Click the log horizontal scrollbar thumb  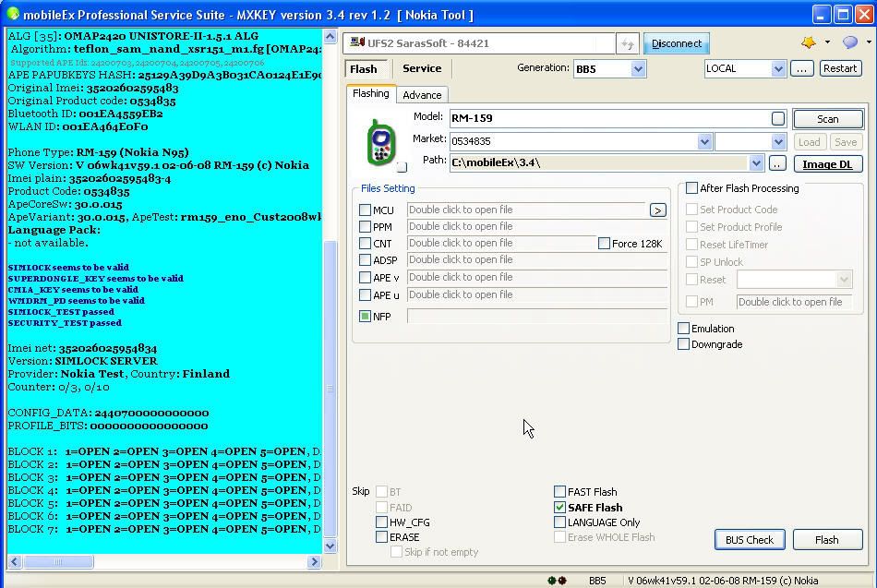[58, 561]
